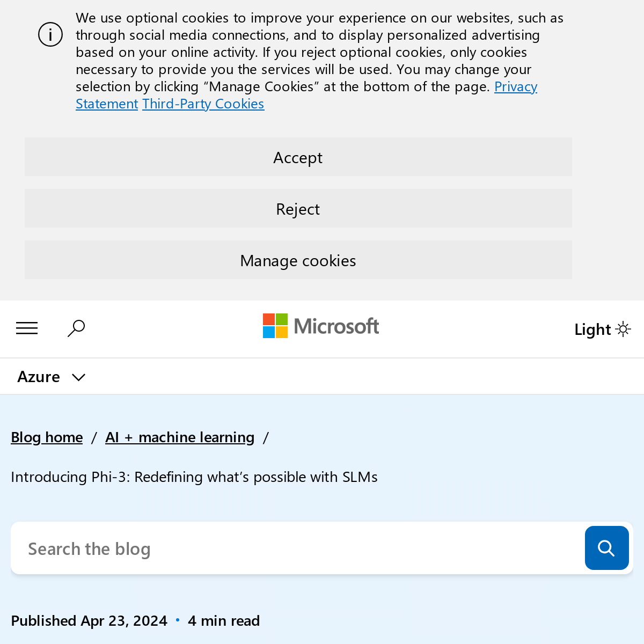644x644 pixels.
Task: Open the Privacy Statement link
Action: pyautogui.click(x=515, y=87)
